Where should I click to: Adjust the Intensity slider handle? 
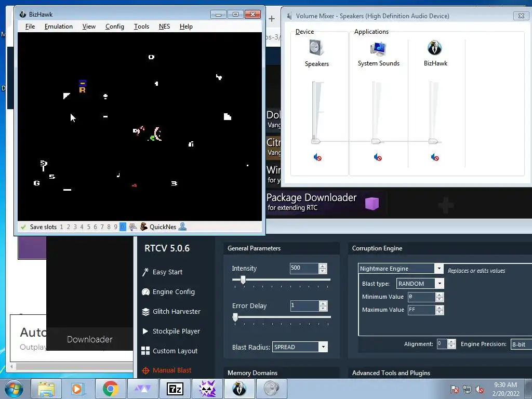tap(243, 280)
